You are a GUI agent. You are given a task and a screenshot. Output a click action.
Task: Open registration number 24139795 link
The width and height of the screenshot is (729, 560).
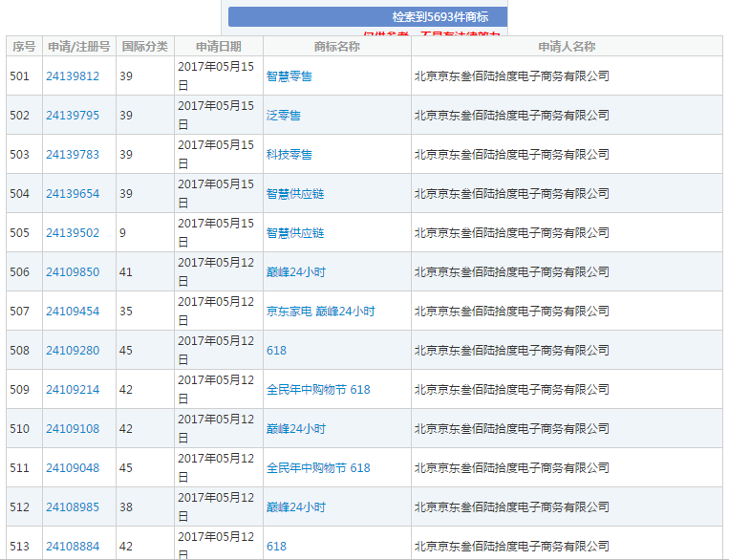(73, 116)
